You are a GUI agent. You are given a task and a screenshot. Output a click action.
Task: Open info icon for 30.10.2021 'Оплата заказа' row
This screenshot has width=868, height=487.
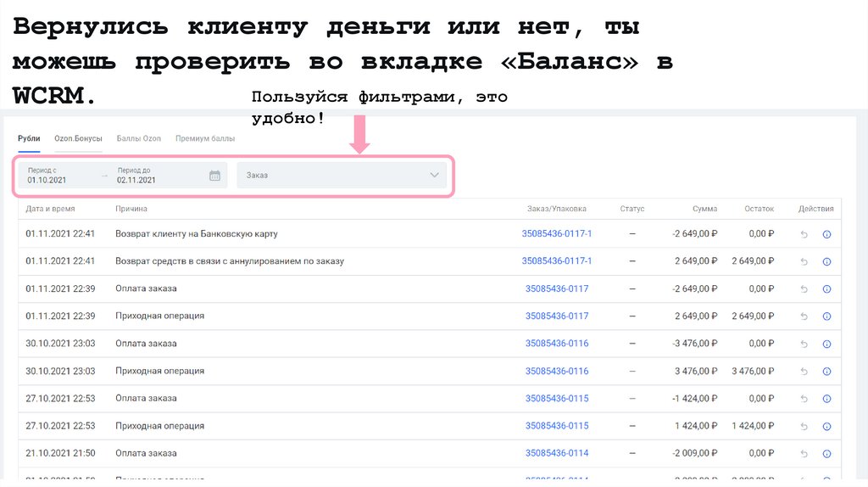pos(826,344)
